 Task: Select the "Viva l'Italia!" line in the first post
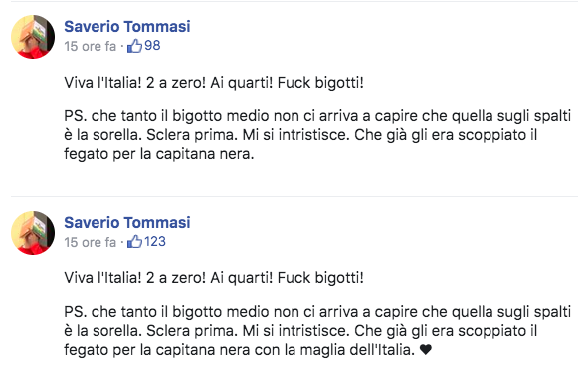214,83
